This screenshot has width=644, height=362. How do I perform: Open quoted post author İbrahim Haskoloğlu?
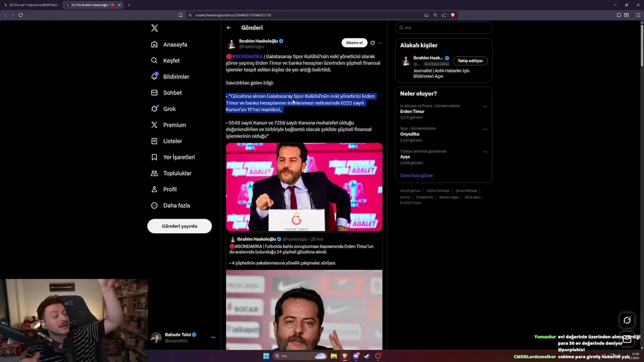click(257, 239)
